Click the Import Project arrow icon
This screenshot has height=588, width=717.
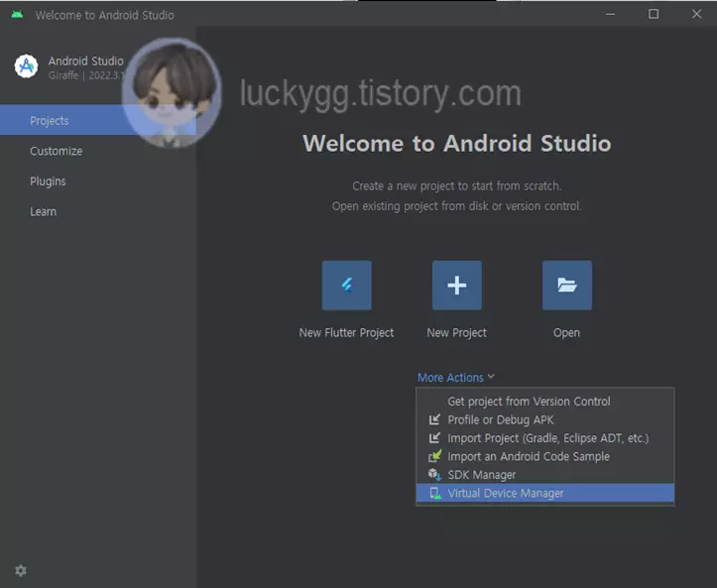(x=434, y=437)
